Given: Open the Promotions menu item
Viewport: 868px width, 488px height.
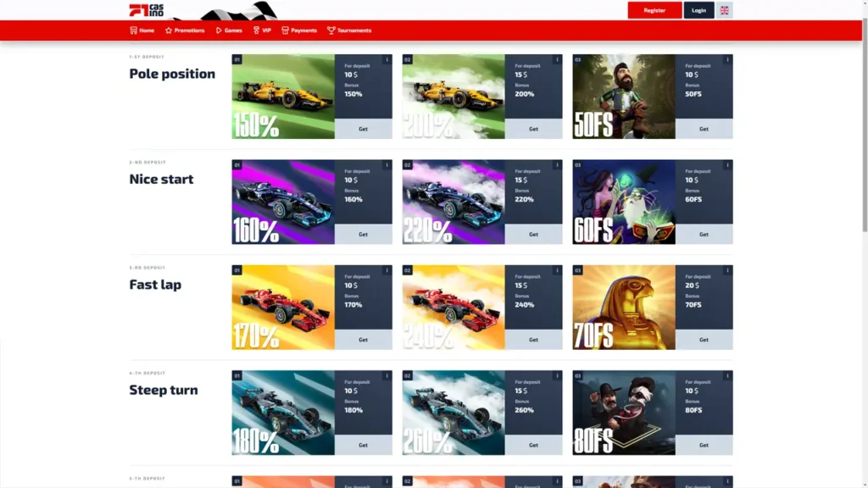Looking at the screenshot, I should tap(185, 30).
